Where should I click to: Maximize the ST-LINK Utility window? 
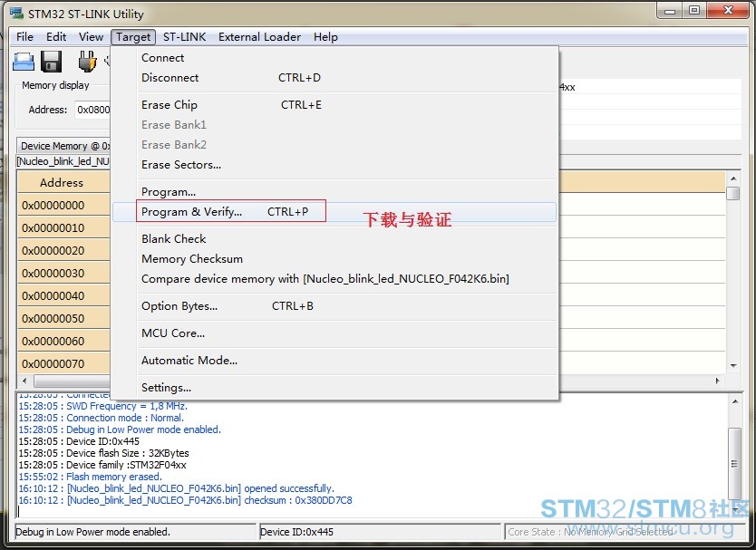click(693, 11)
